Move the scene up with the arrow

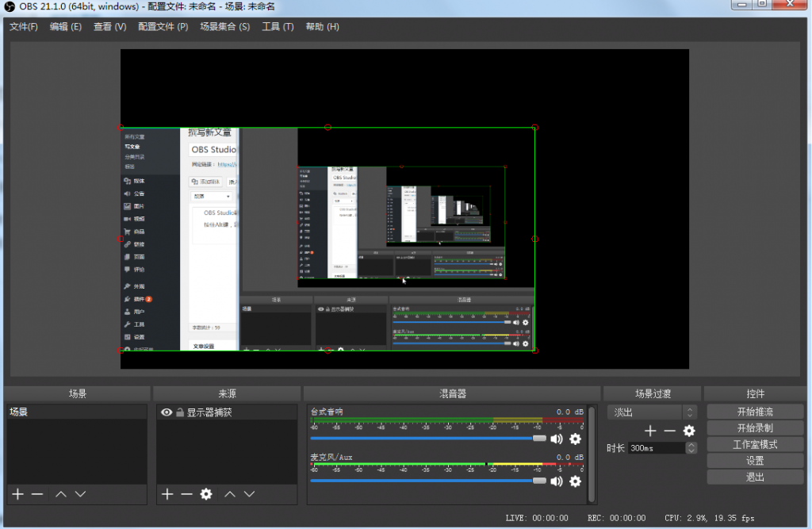click(60, 494)
